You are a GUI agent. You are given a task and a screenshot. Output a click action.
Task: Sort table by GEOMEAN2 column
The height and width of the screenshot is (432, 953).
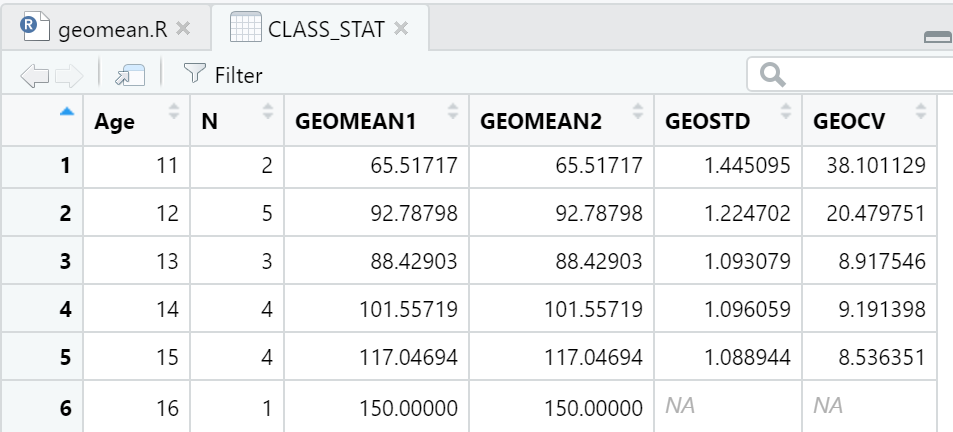(x=561, y=120)
